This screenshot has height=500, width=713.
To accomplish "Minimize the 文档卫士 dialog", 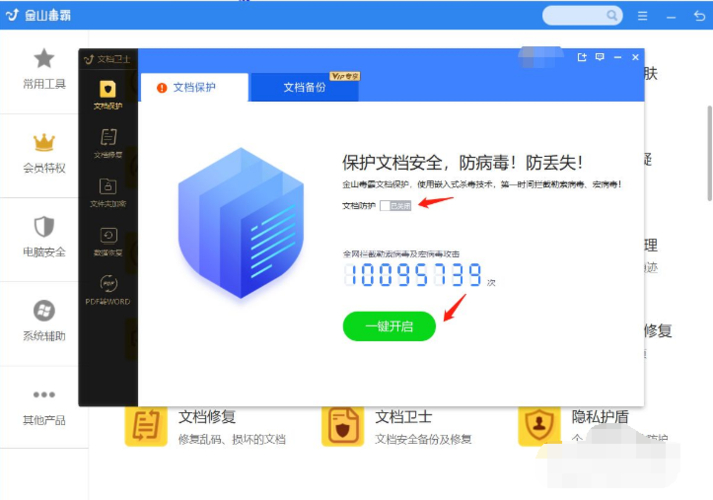I will (618, 57).
